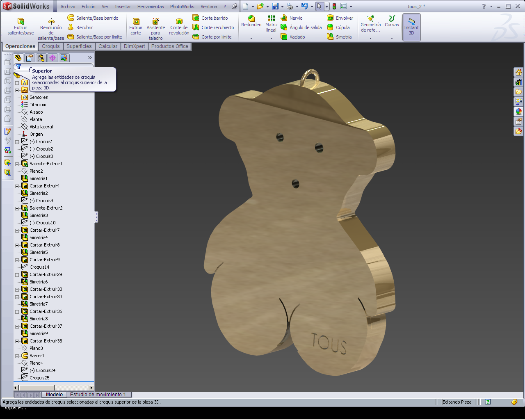The image size is (525, 420).
Task: Open Asistente para taladro
Action: click(x=155, y=29)
